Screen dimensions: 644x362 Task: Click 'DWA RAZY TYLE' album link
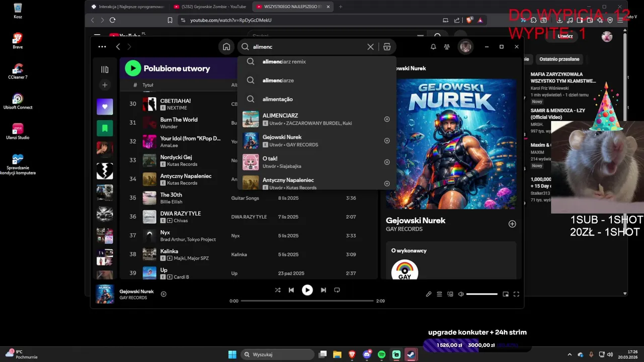[x=249, y=217]
